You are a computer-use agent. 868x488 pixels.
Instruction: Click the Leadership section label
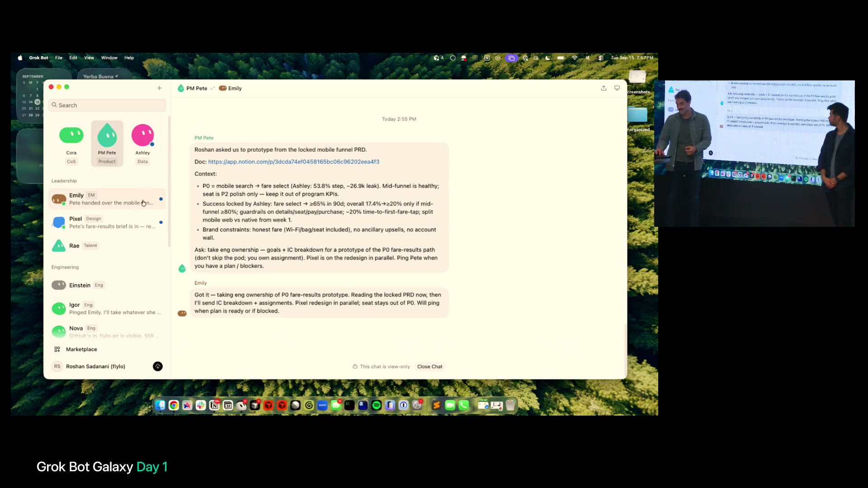pyautogui.click(x=64, y=181)
